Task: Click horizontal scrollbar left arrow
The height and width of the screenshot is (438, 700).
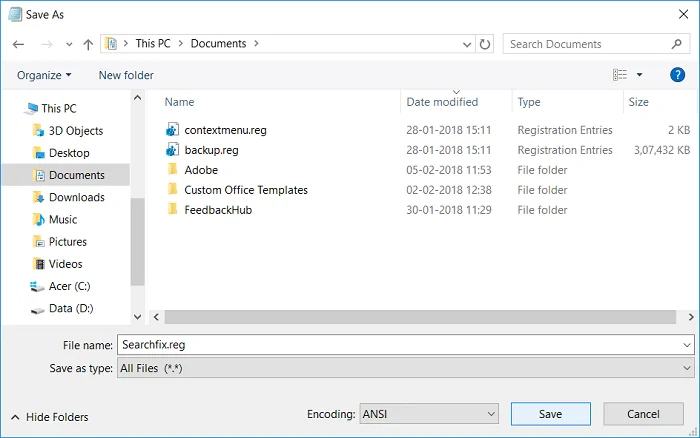Action: 156,317
